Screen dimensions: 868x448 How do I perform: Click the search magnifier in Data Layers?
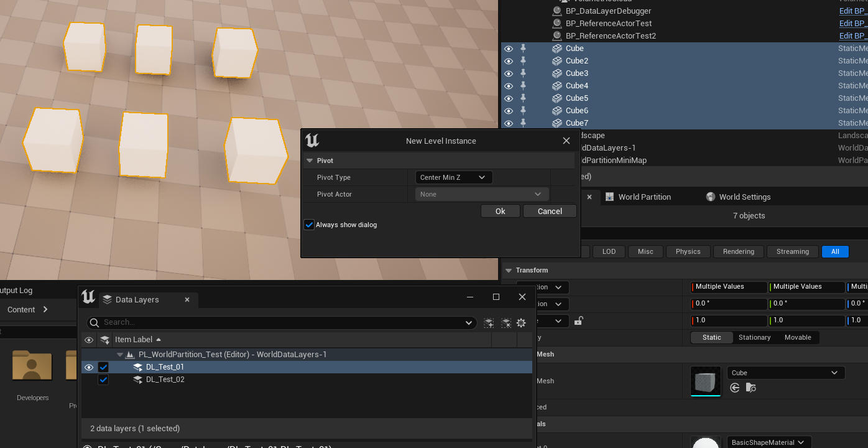coord(95,322)
